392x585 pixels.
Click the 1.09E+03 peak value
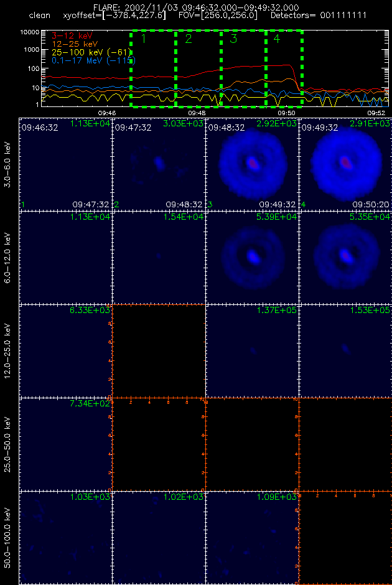pos(277,497)
